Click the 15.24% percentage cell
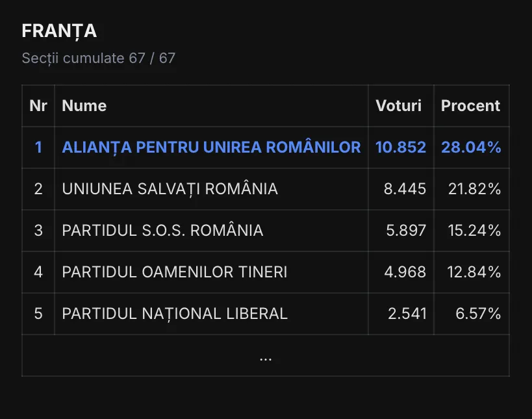Viewport: 532px width, 419px height. (474, 231)
